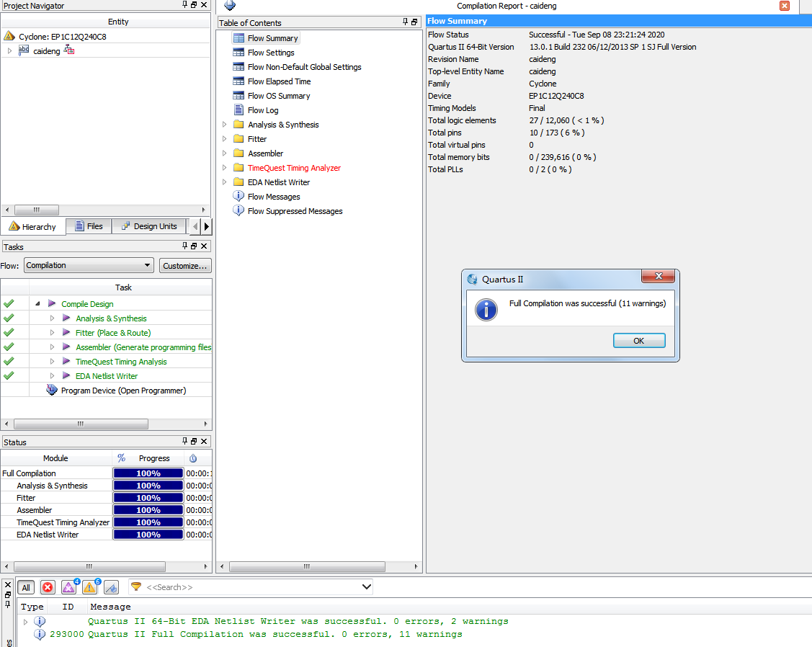Pin the Project Navigator panel
The image size is (812, 647).
(184, 5)
